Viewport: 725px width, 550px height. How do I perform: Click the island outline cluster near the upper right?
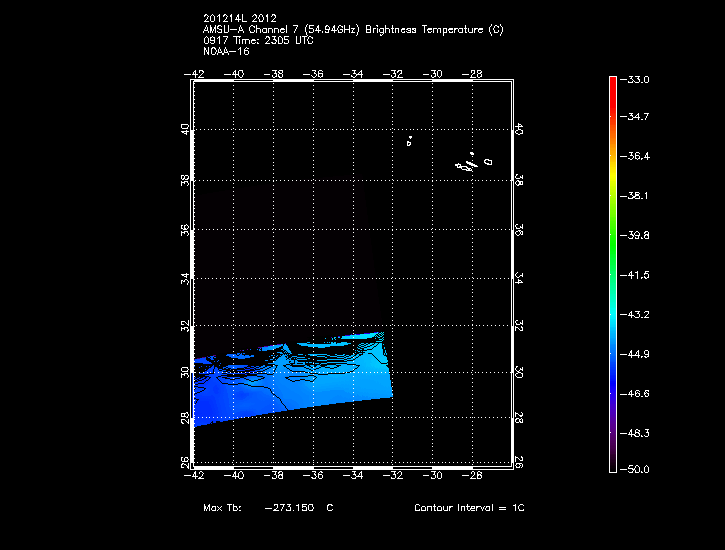470,163
